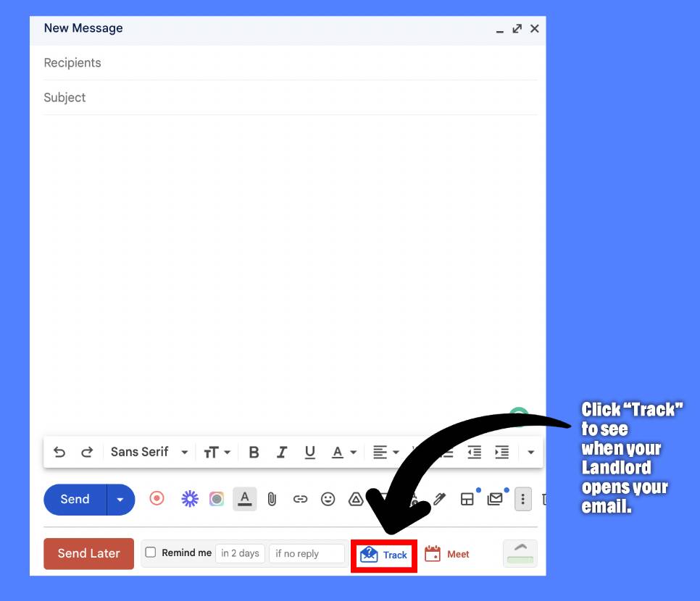
Task: Toggle the Remind me checkbox
Action: [x=151, y=552]
